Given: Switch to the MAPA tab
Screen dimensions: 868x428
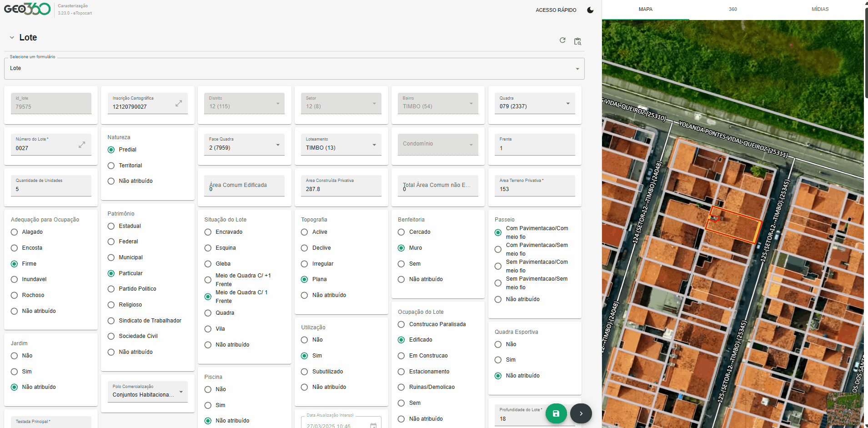Looking at the screenshot, I should 645,10.
